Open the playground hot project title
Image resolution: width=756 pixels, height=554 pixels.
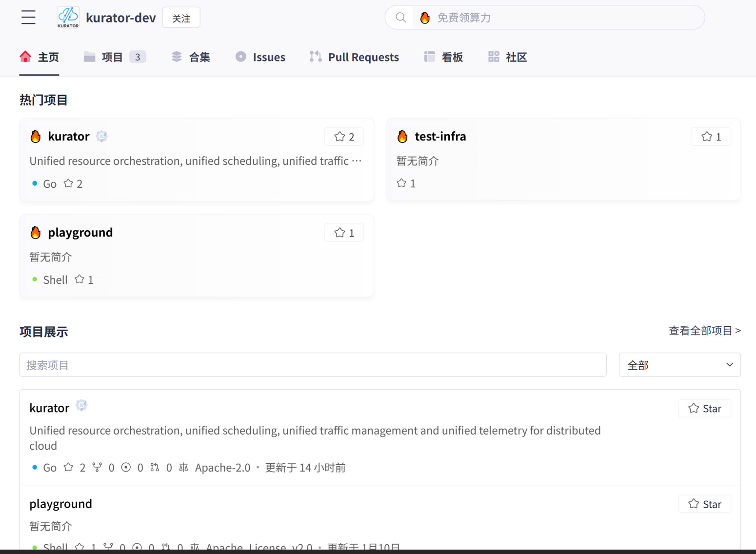[x=80, y=232]
